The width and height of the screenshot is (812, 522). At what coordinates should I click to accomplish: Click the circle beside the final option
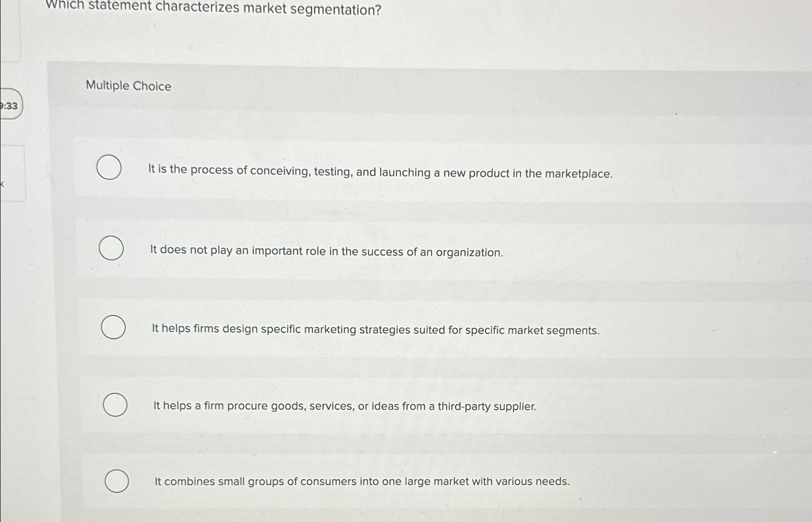(117, 482)
